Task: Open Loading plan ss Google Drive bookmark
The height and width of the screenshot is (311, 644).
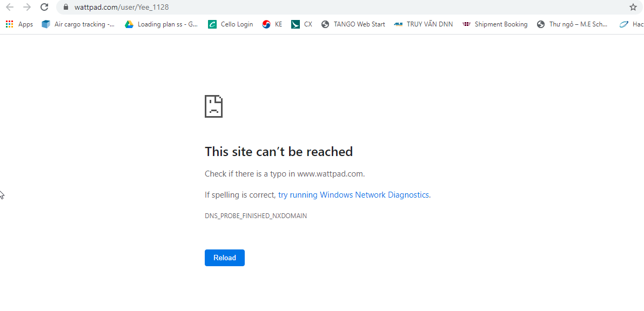Action: pos(162,24)
